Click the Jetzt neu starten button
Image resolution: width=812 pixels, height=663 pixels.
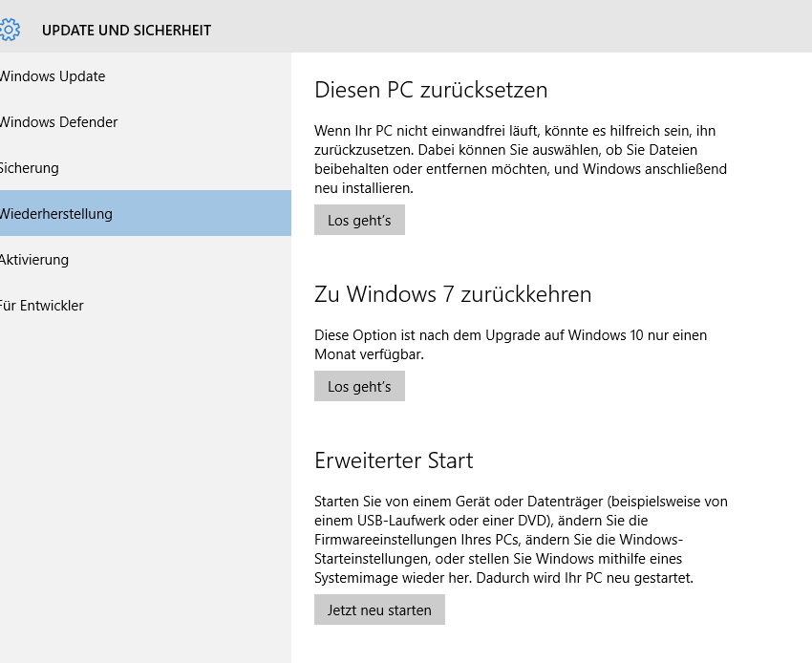(379, 610)
